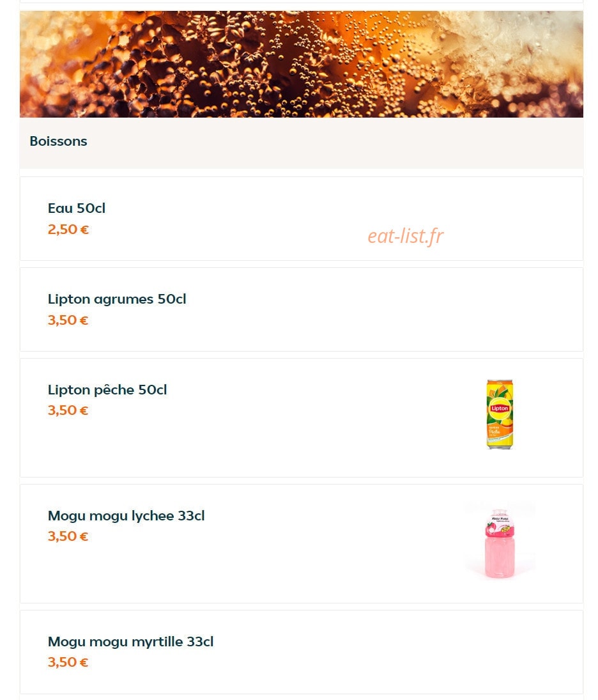Click the Eau 50cl product card
Viewport: 598px width, 700px height.
(x=301, y=219)
